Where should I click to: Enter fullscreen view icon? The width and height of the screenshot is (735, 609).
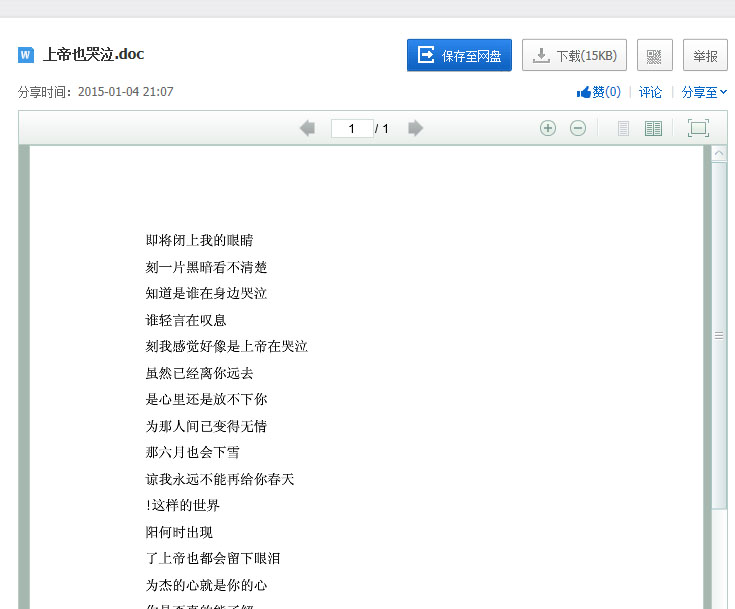[698, 128]
